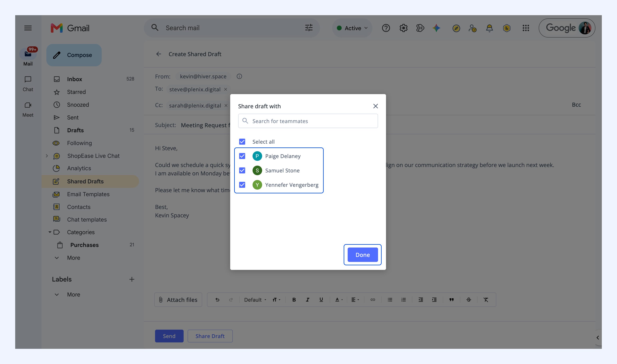
Task: Apply strikethrough formatting
Action: coord(469,300)
